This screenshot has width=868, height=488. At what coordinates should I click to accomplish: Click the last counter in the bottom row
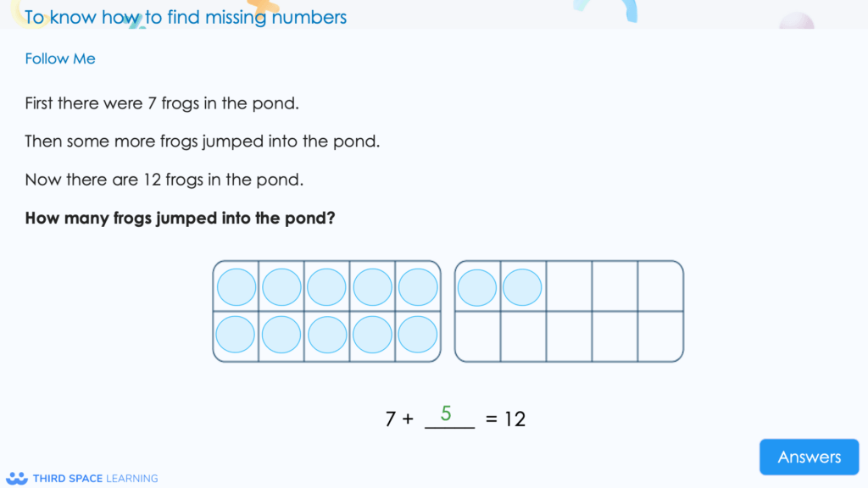418,334
